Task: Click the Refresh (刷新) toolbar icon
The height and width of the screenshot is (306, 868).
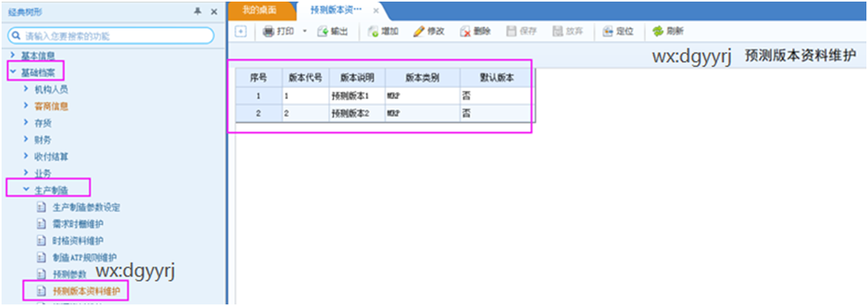Action: pyautogui.click(x=658, y=32)
